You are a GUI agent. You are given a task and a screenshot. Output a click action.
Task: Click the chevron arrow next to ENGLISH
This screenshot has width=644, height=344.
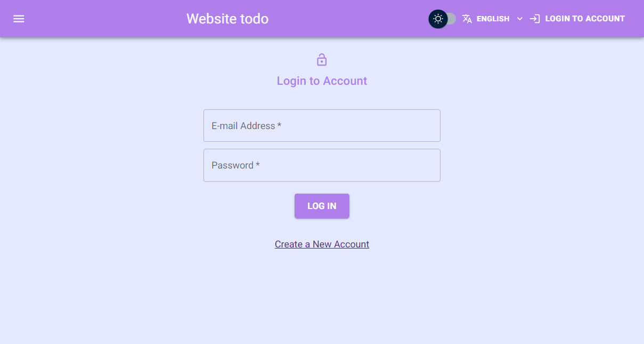tap(520, 19)
